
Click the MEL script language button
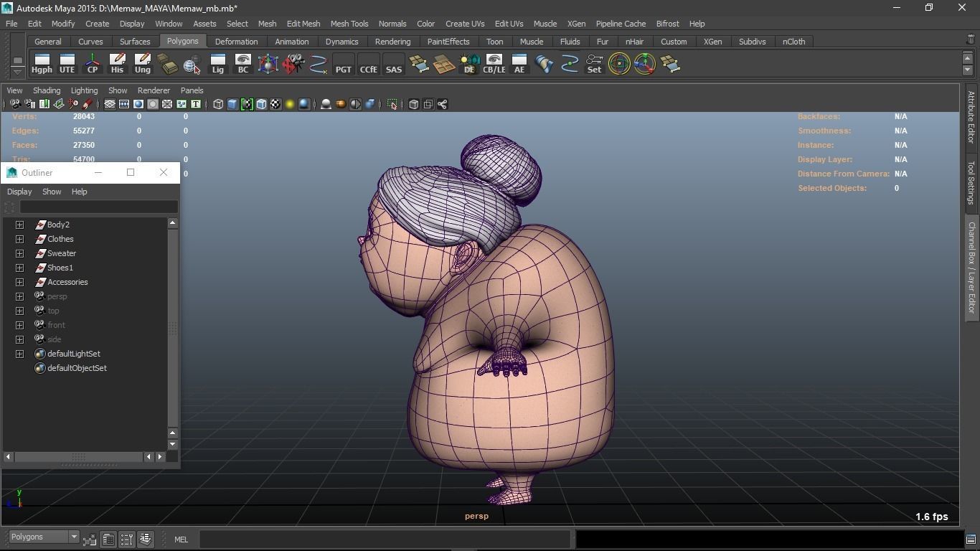[x=181, y=540]
